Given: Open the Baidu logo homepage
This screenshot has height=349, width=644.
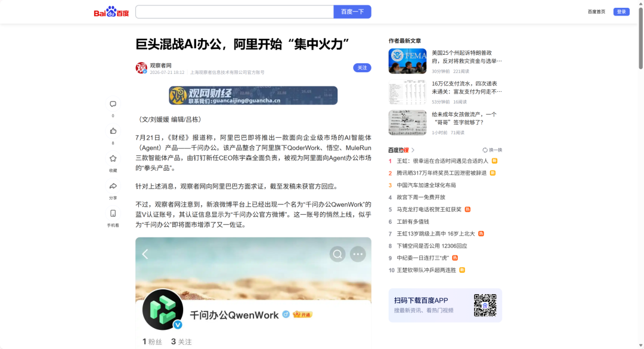Looking at the screenshot, I should pyautogui.click(x=112, y=11).
